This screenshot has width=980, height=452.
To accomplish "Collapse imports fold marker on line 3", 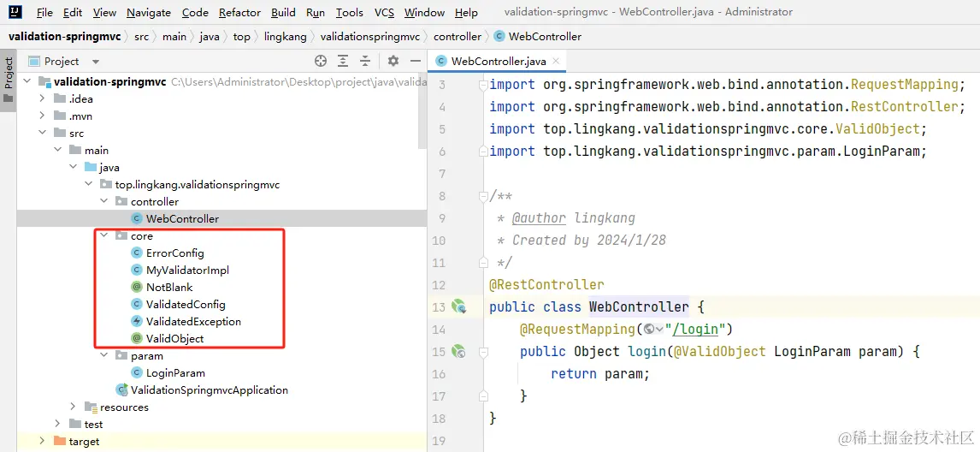I will pos(482,85).
